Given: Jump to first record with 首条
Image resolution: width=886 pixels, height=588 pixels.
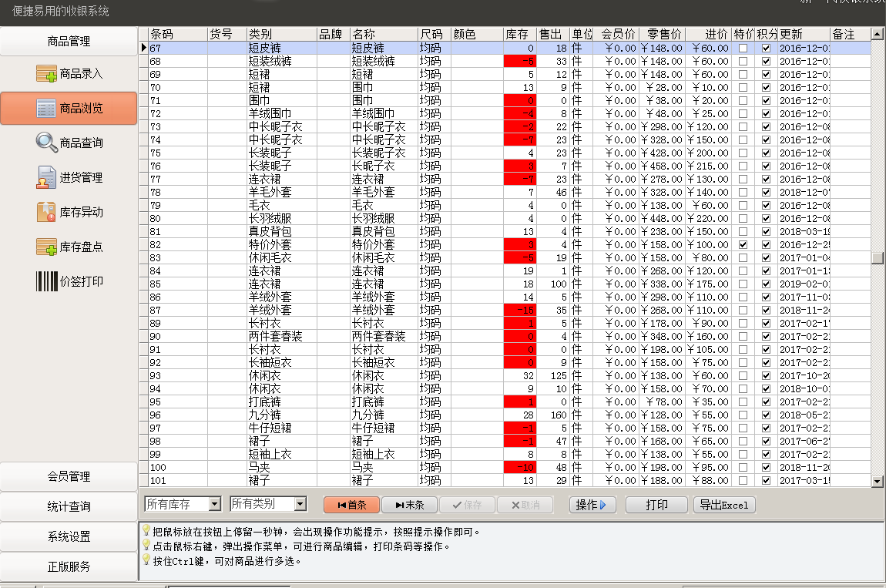Looking at the screenshot, I should [351, 505].
